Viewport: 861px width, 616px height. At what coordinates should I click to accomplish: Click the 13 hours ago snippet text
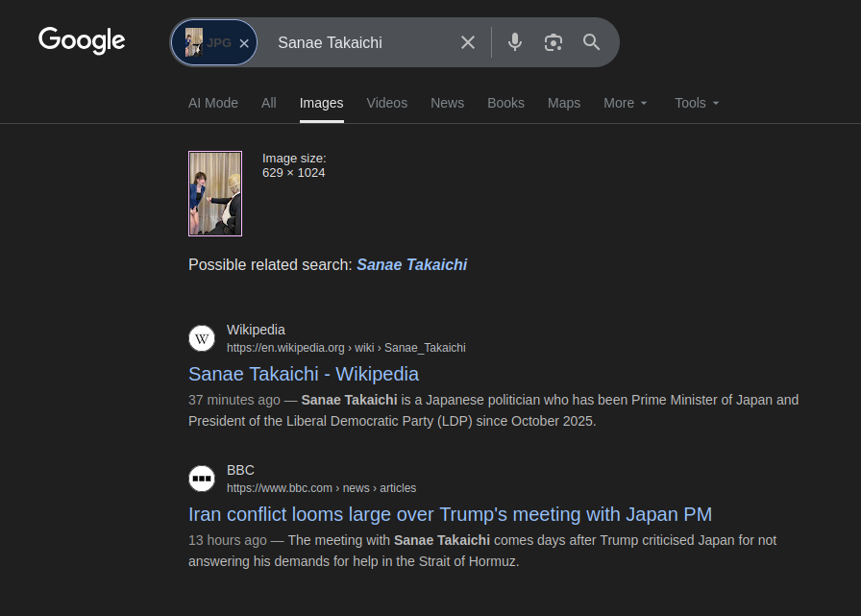tap(228, 540)
